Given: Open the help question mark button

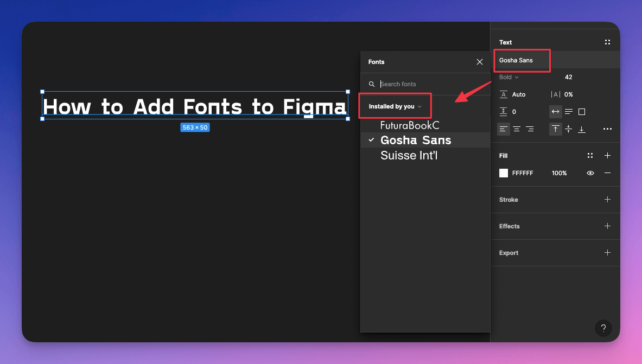Looking at the screenshot, I should point(603,328).
